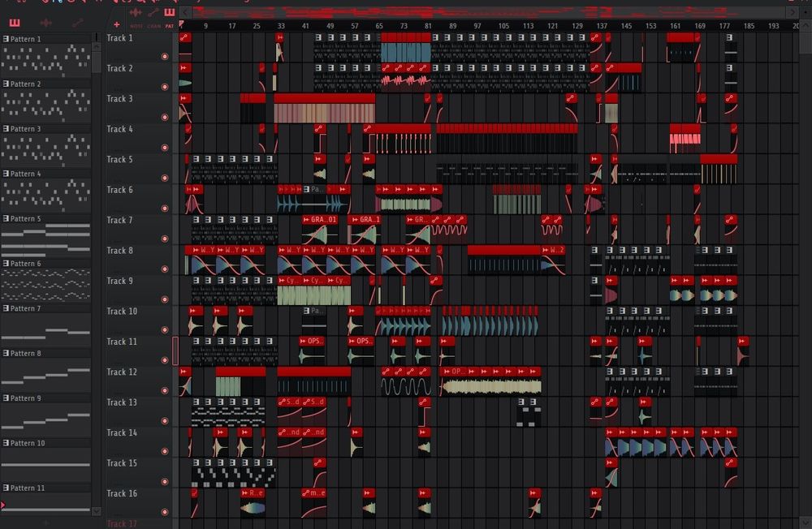Click the selected-pattern arrow beside Pattern 11
The image size is (812, 529).
[3, 505]
